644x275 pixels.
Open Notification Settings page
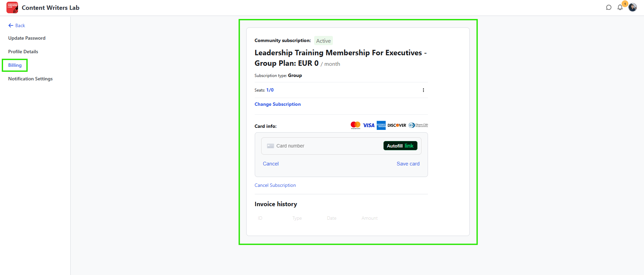pyautogui.click(x=31, y=79)
